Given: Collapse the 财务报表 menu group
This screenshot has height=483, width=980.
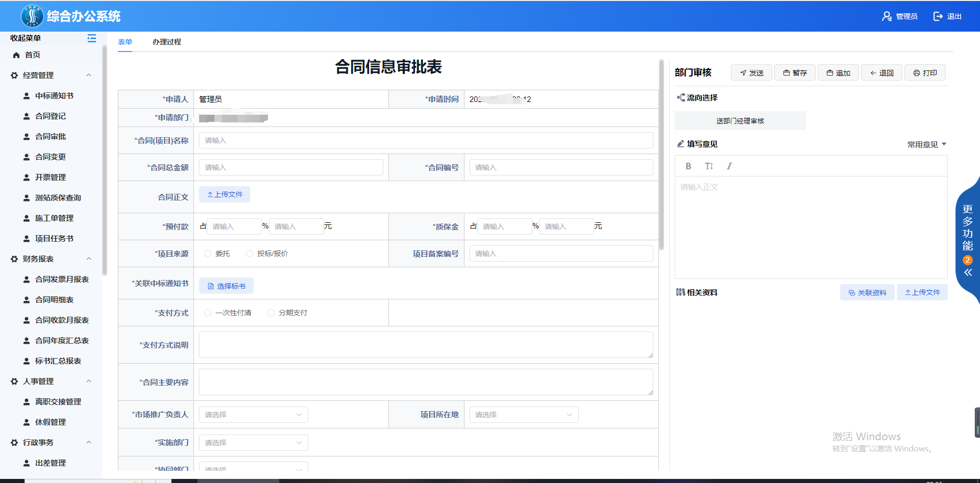Looking at the screenshot, I should 89,259.
